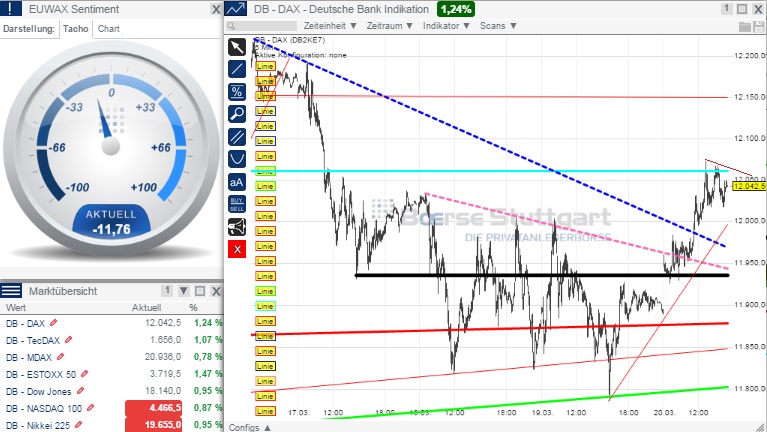Click the pencil icon next to DB - DAX
The image size is (767, 432).
[54, 323]
